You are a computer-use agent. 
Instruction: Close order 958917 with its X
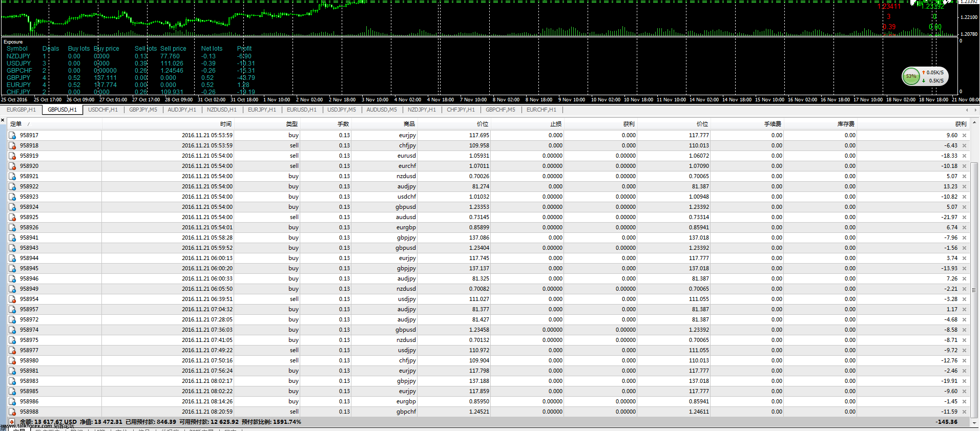[964, 136]
